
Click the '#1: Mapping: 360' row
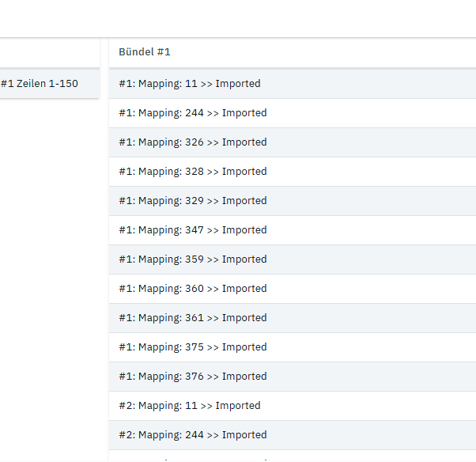(x=193, y=289)
